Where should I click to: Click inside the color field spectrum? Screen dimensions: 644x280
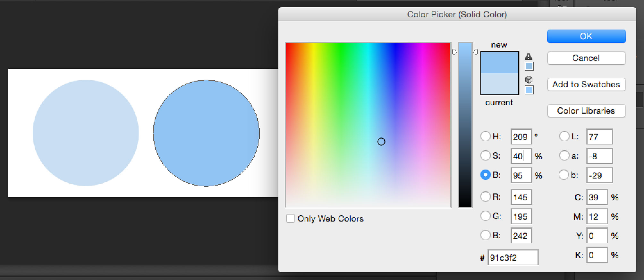click(x=368, y=125)
